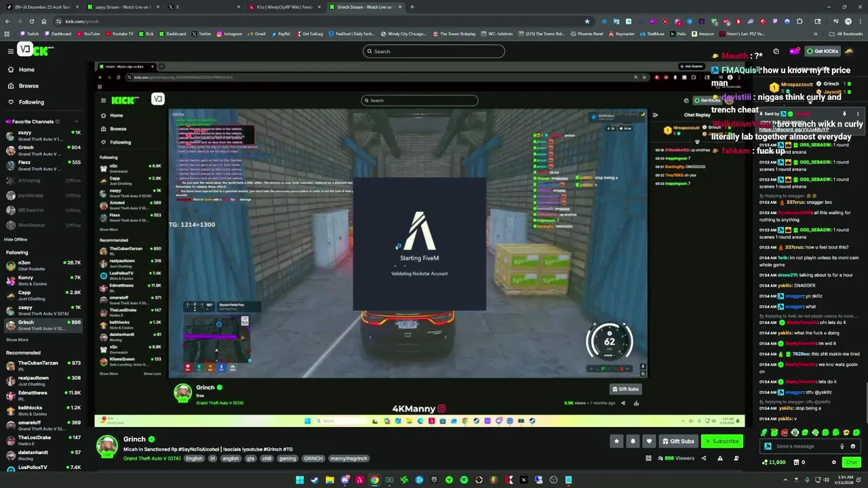868x488 pixels.
Task: Open the Twitch bookmark
Action: tap(29, 33)
